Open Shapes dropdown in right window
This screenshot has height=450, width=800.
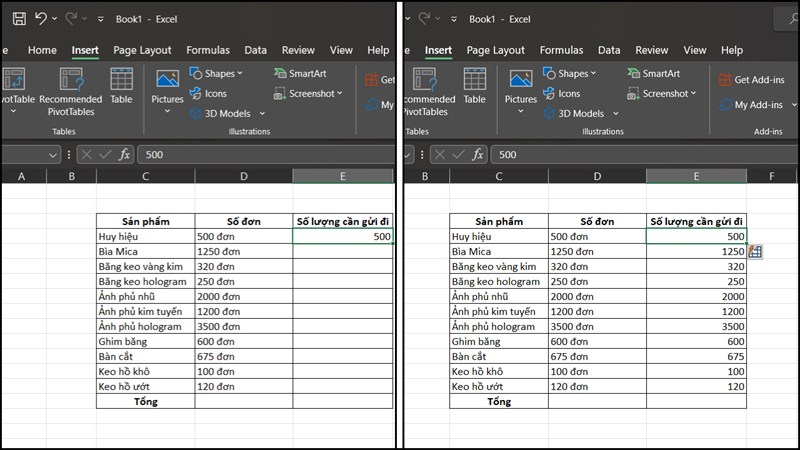(x=570, y=73)
